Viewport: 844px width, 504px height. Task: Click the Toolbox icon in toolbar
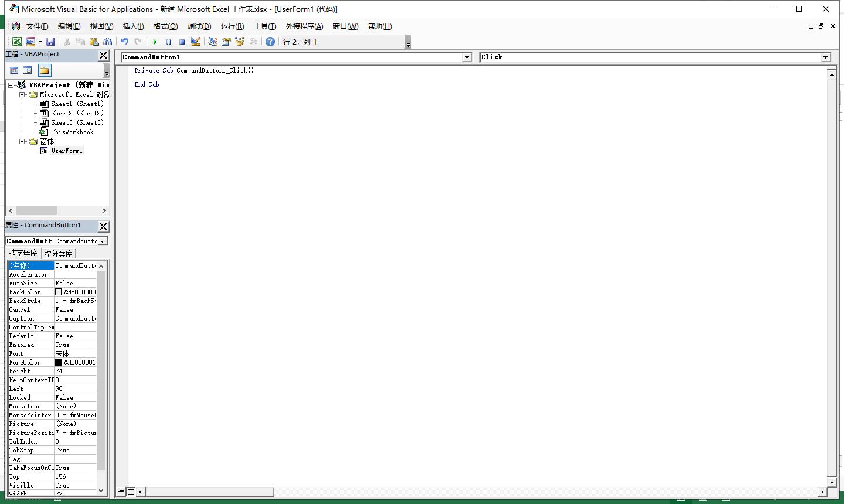253,42
